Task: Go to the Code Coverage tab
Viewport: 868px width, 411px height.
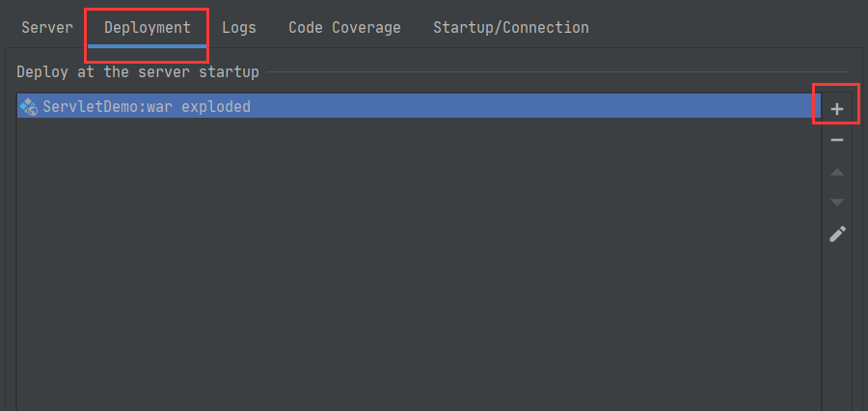Action: pyautogui.click(x=344, y=27)
